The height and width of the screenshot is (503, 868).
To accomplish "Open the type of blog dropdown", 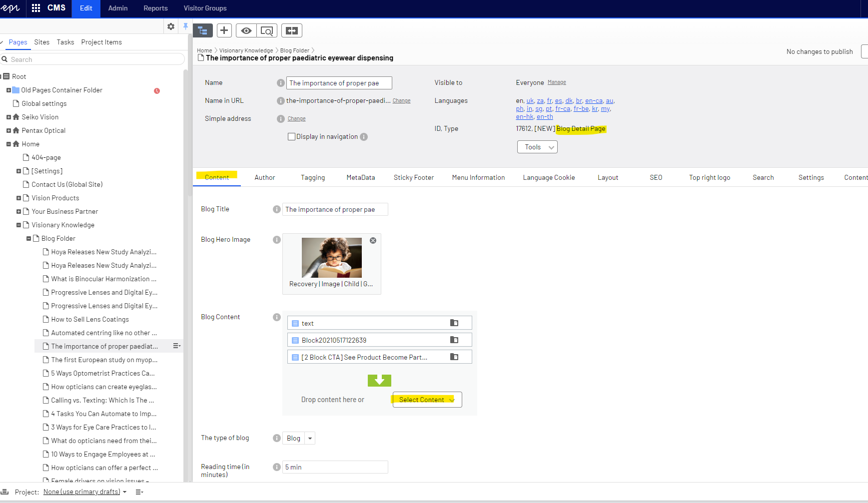I will 310,438.
